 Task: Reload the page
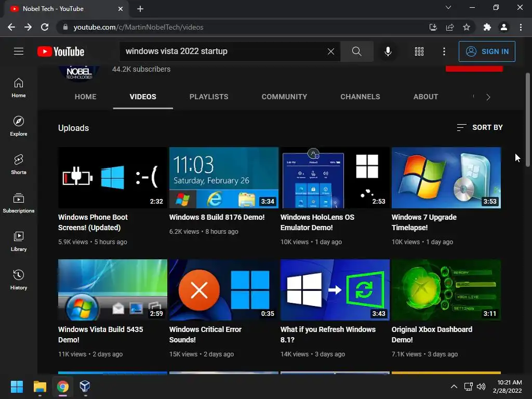pyautogui.click(x=45, y=27)
